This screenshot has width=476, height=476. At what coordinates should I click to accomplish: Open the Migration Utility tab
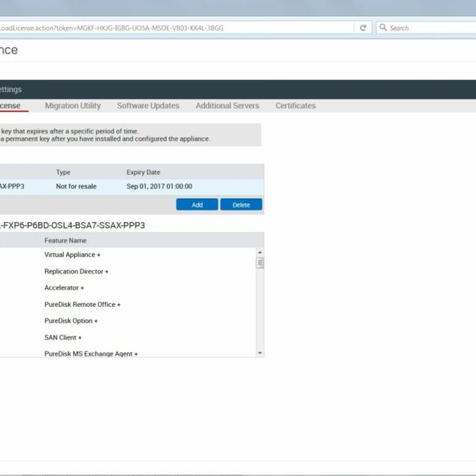[73, 106]
